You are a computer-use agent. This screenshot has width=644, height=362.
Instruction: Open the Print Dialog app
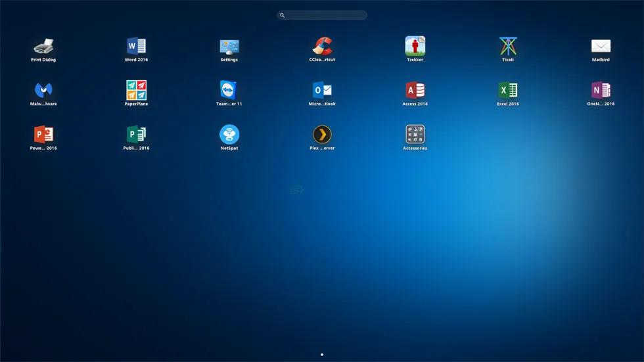pos(43,47)
